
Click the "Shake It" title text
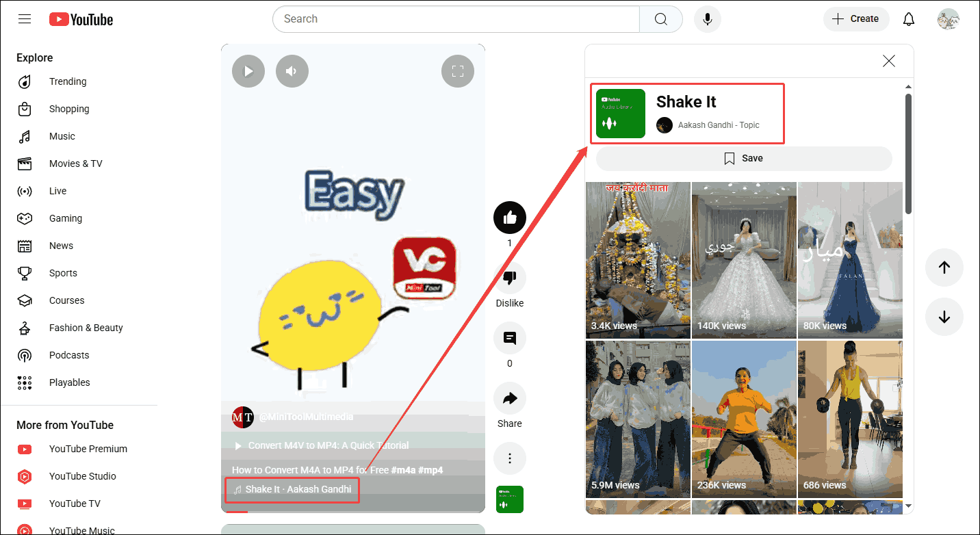(686, 102)
